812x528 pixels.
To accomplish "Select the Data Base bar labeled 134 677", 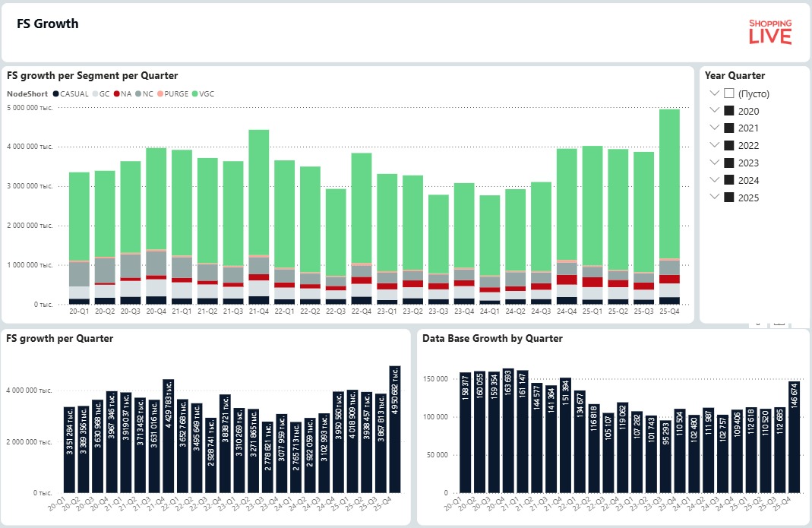I will tap(580, 442).
